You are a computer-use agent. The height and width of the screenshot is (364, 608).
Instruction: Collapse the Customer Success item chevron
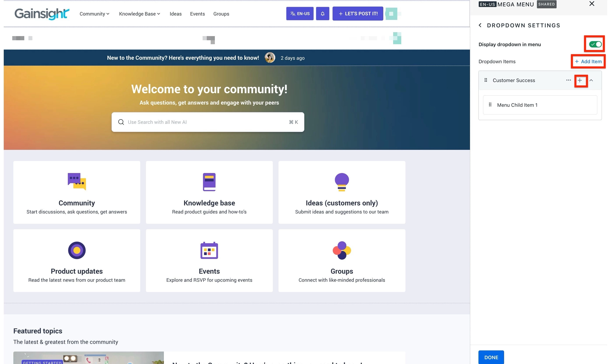pos(591,80)
